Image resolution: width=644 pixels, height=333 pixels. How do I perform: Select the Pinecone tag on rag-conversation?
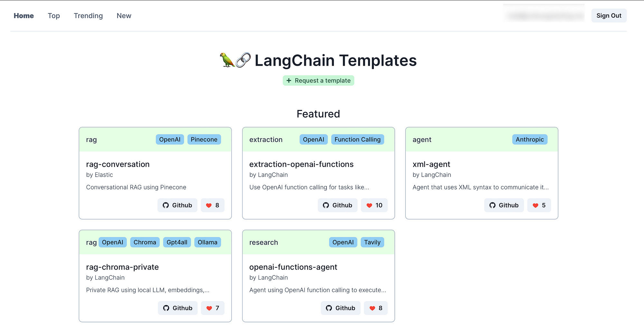[x=204, y=139]
